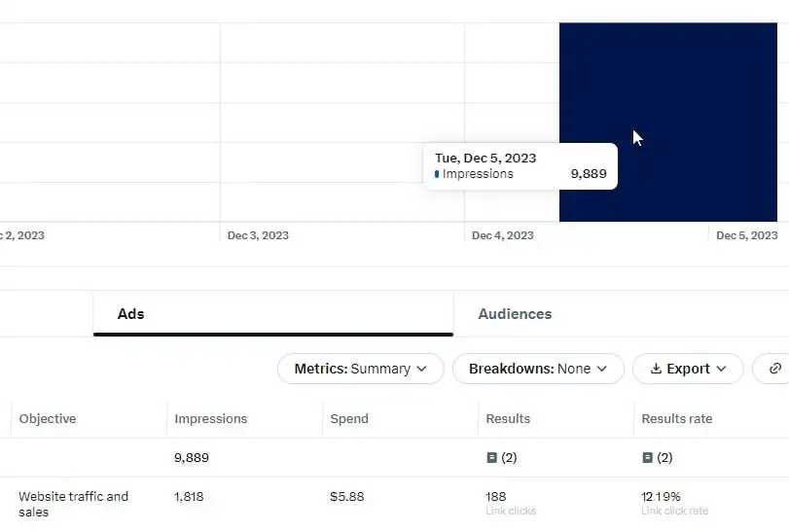The height and width of the screenshot is (532, 789).
Task: Sort by the Spend column header
Action: pos(349,418)
